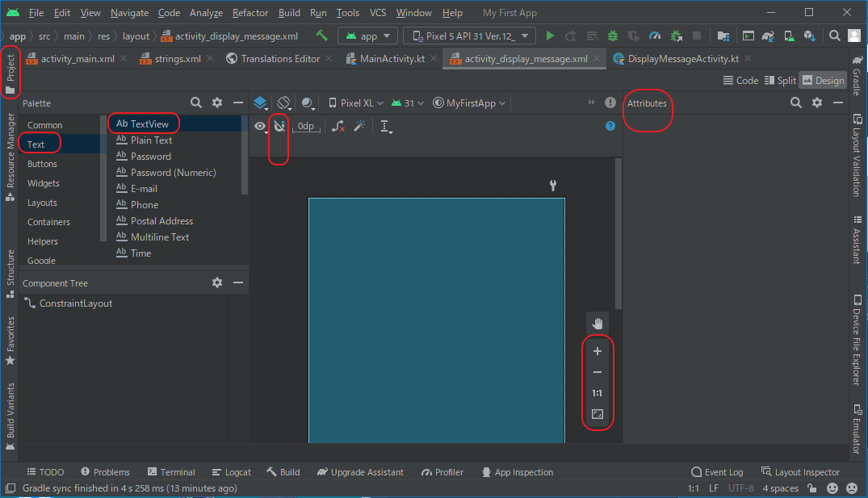The width and height of the screenshot is (868, 498).
Task: Toggle view options eye icon
Action: [x=260, y=127]
